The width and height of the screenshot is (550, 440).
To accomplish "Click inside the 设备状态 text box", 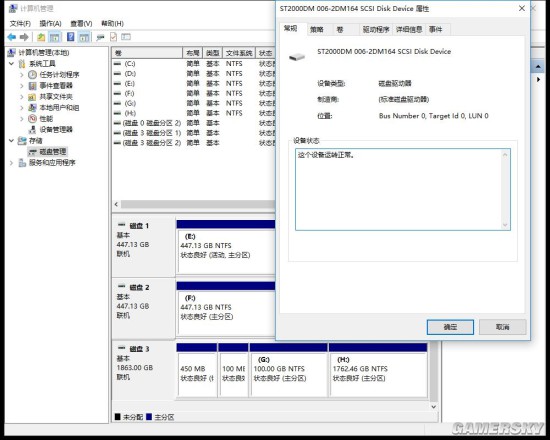I will [403, 189].
